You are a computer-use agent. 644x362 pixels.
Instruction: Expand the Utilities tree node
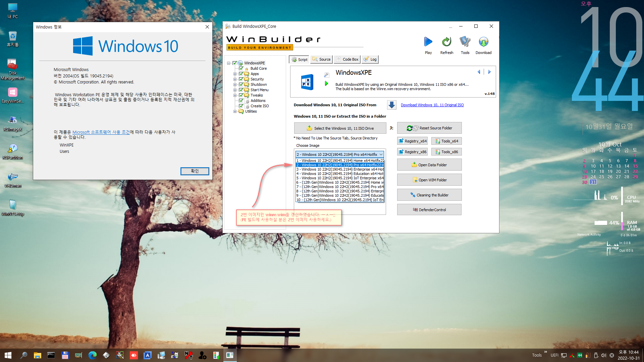(235, 111)
